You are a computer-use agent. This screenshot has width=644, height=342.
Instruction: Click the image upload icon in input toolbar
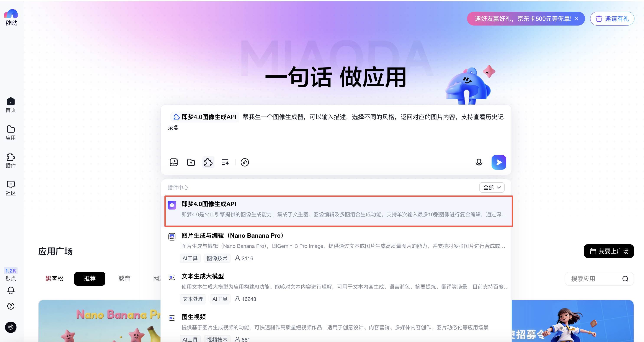coord(173,162)
